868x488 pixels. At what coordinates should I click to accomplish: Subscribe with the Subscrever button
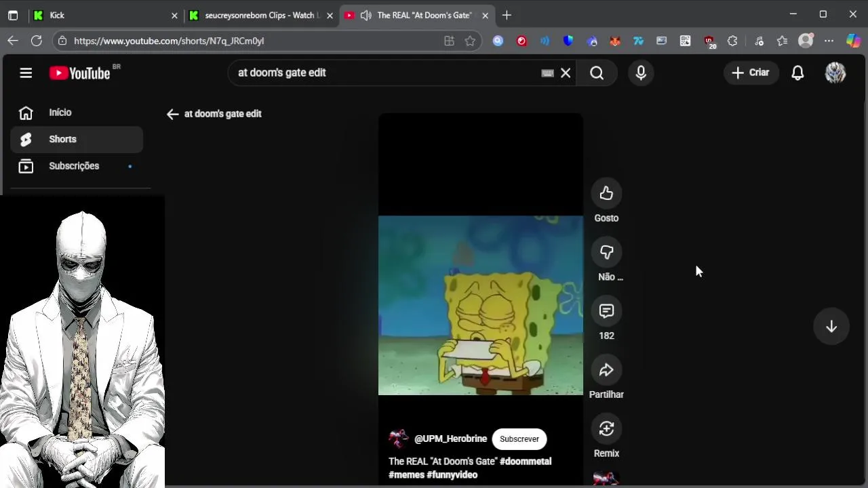point(519,439)
